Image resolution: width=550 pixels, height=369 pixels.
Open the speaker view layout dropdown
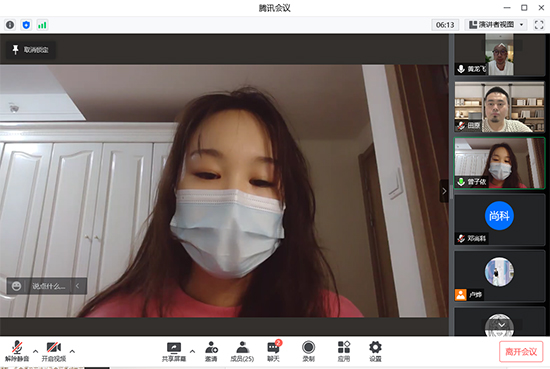tap(496, 25)
